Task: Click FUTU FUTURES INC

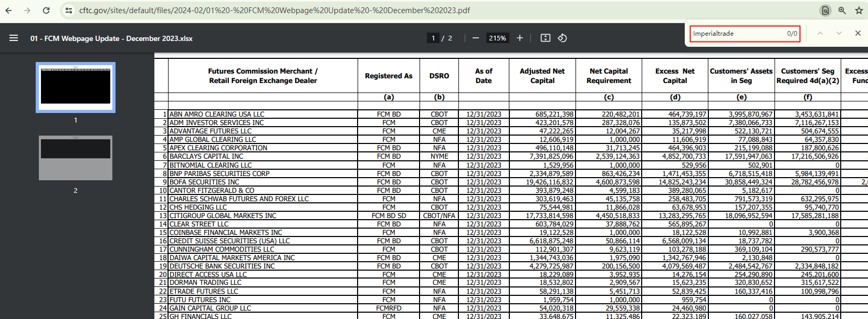Action: [200, 300]
